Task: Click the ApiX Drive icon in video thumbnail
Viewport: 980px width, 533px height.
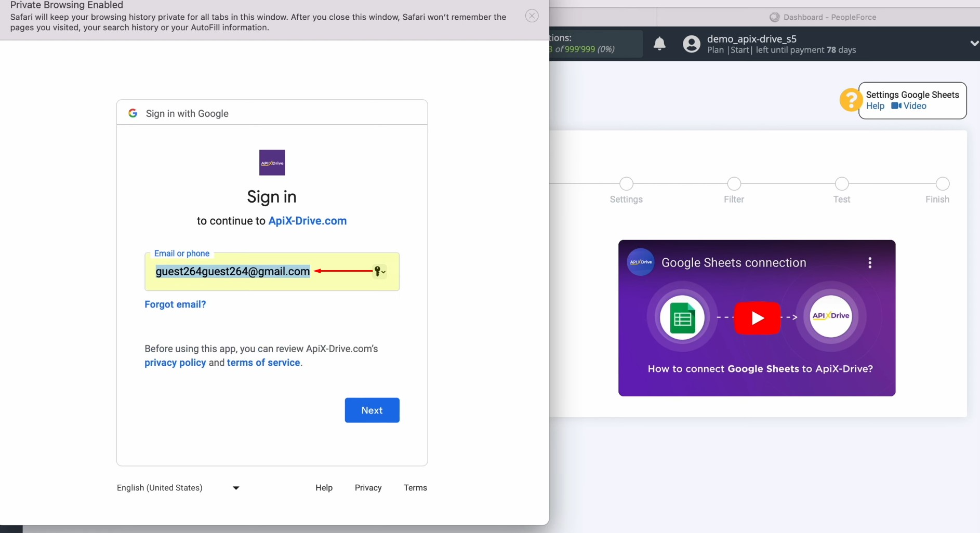Action: 830,316
